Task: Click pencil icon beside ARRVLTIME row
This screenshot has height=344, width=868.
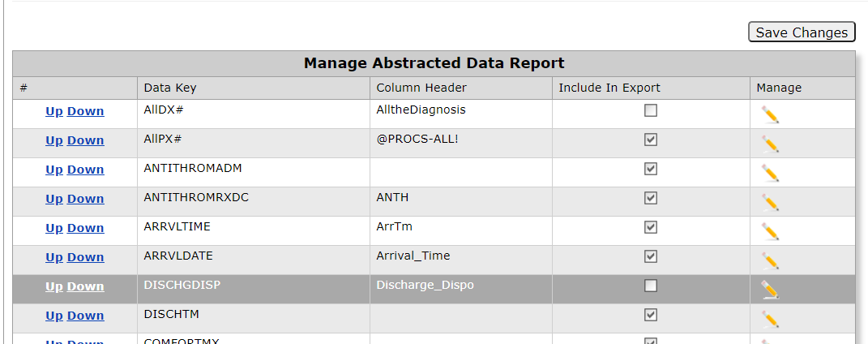Action: [770, 231]
